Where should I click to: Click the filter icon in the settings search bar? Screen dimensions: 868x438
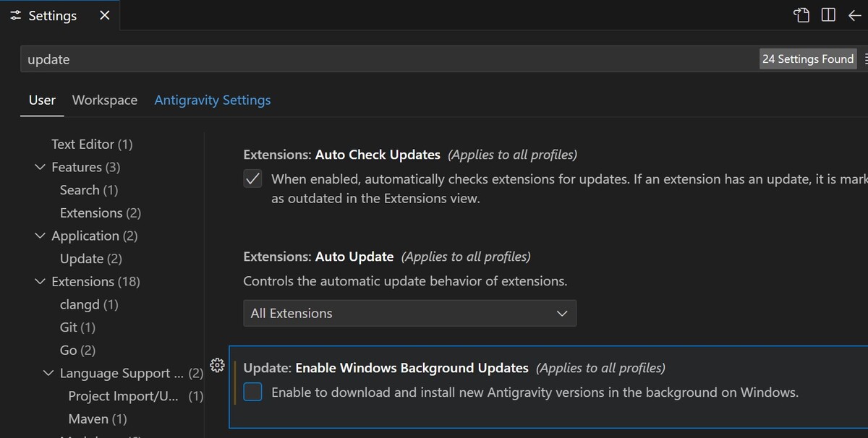pos(864,59)
